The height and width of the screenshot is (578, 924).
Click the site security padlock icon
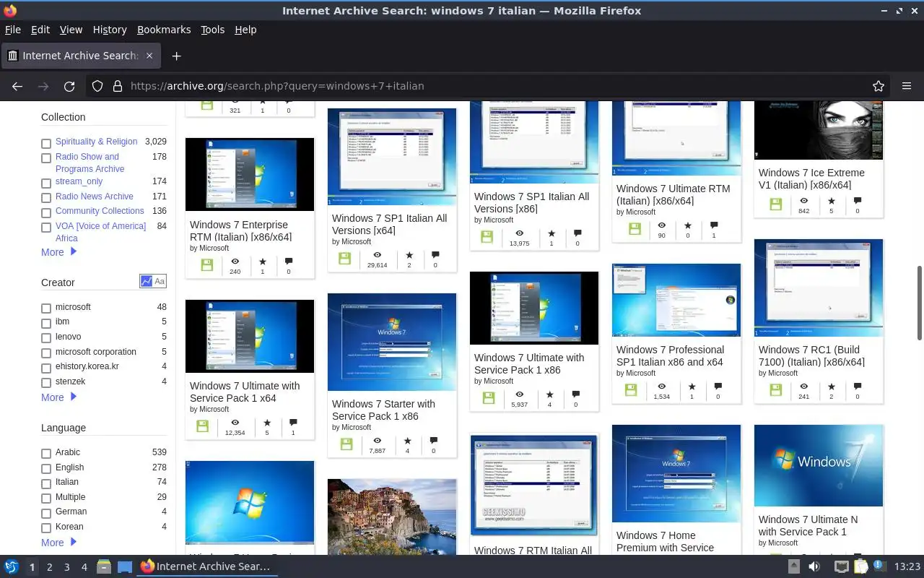point(118,86)
